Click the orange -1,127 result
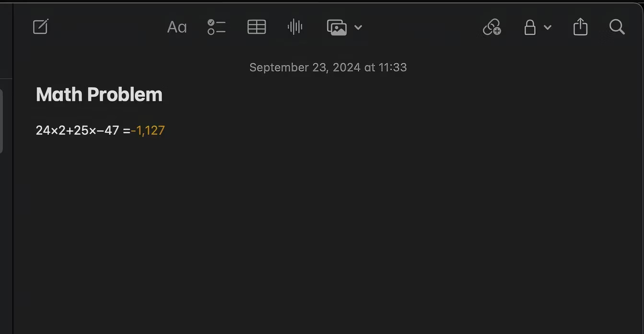The width and height of the screenshot is (644, 334). tap(148, 130)
